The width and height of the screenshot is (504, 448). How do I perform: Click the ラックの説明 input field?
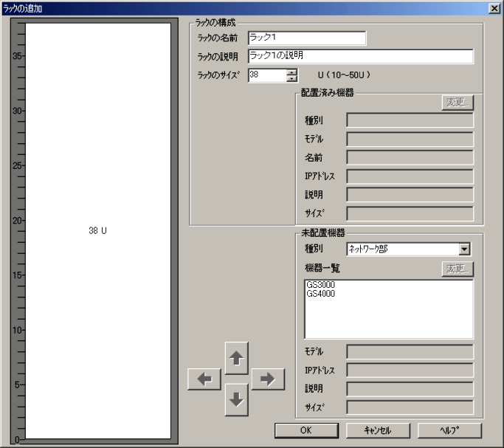click(x=361, y=56)
